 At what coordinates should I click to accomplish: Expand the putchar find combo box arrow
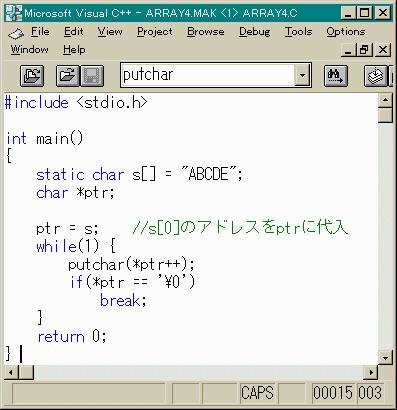click(x=302, y=75)
